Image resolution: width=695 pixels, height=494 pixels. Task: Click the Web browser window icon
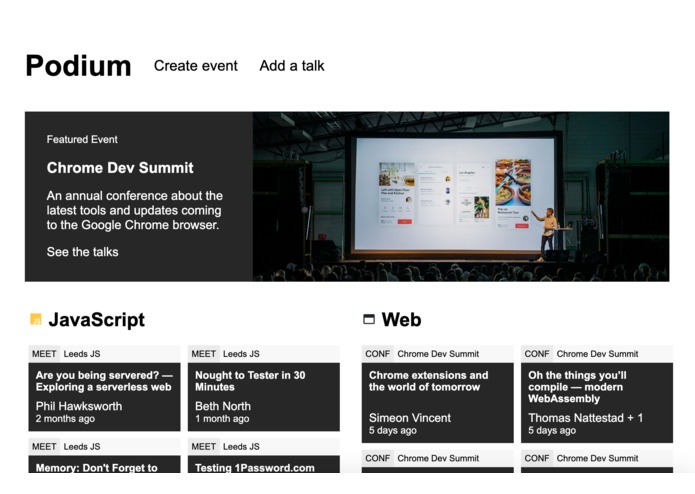[x=369, y=319]
